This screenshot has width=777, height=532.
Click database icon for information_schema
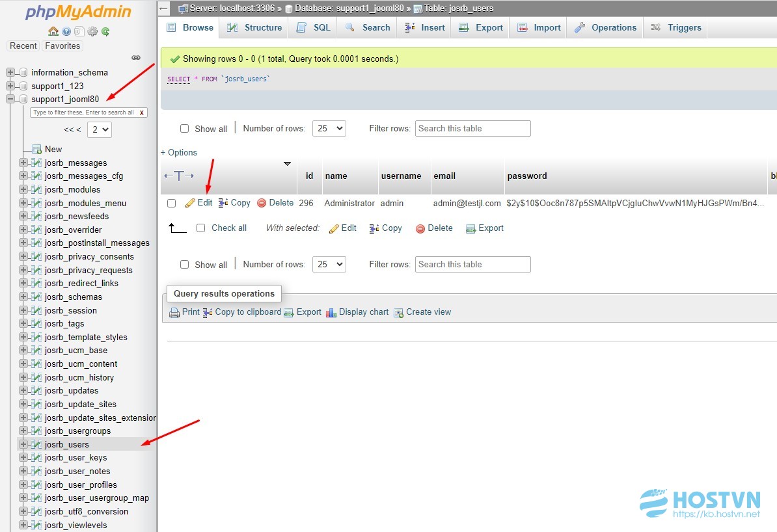(x=23, y=72)
